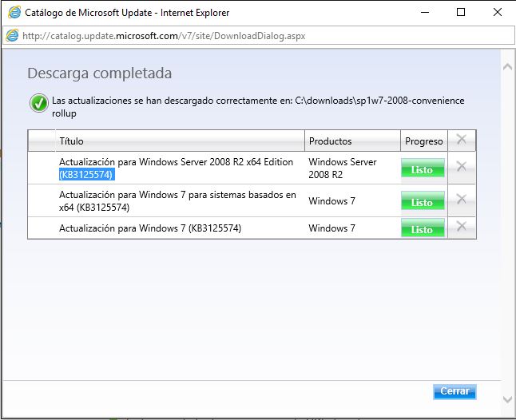Click the Progreso column header
516x420 pixels.
point(424,141)
